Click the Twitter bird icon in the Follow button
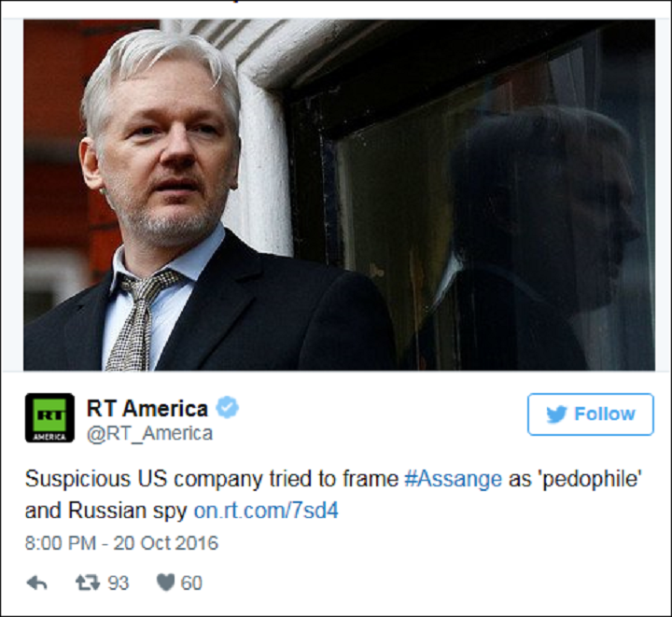This screenshot has height=617, width=672. tap(556, 414)
